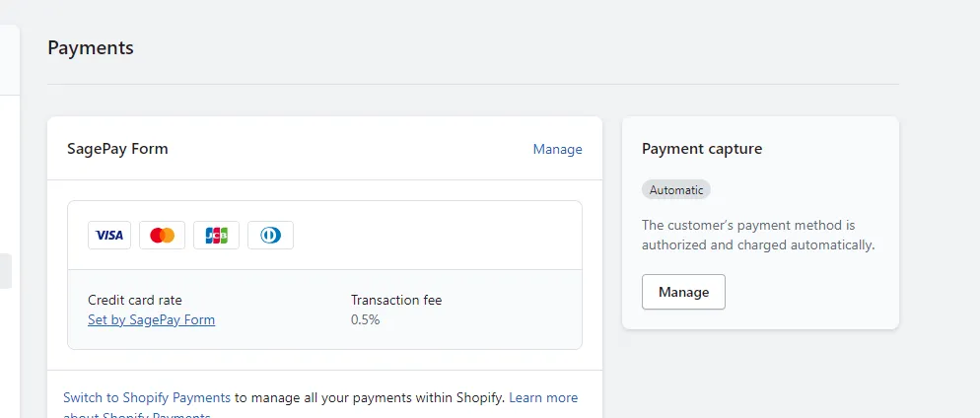The width and height of the screenshot is (980, 418).
Task: Click the Payment capture card heading
Action: click(x=702, y=149)
